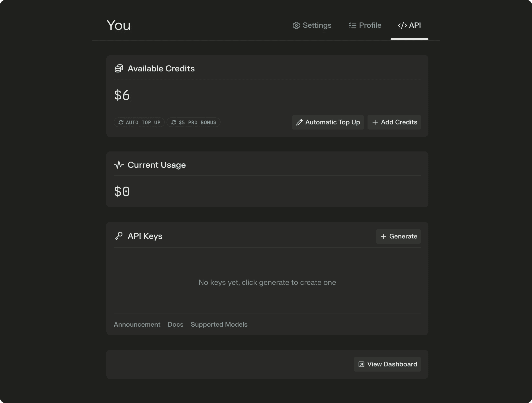This screenshot has height=403, width=532.
Task: Click the settings gear icon
Action: pyautogui.click(x=295, y=25)
